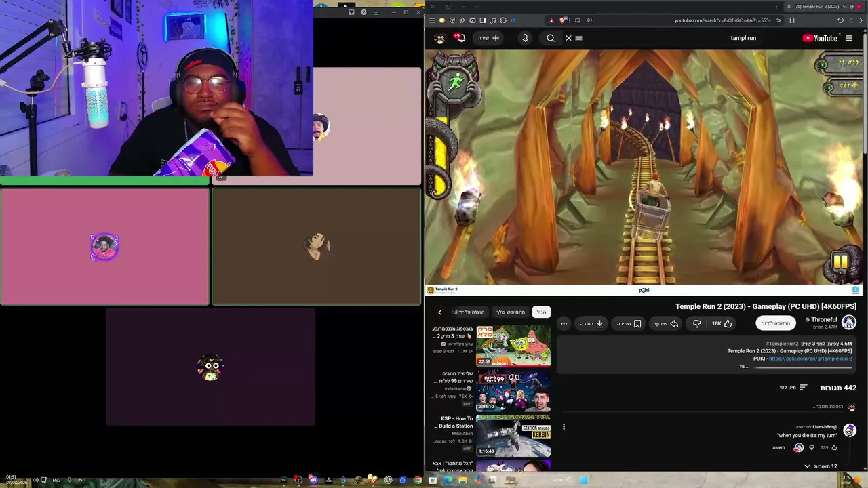Clear the 'tampl run' search text
The width and height of the screenshot is (868, 488).
coord(568,38)
